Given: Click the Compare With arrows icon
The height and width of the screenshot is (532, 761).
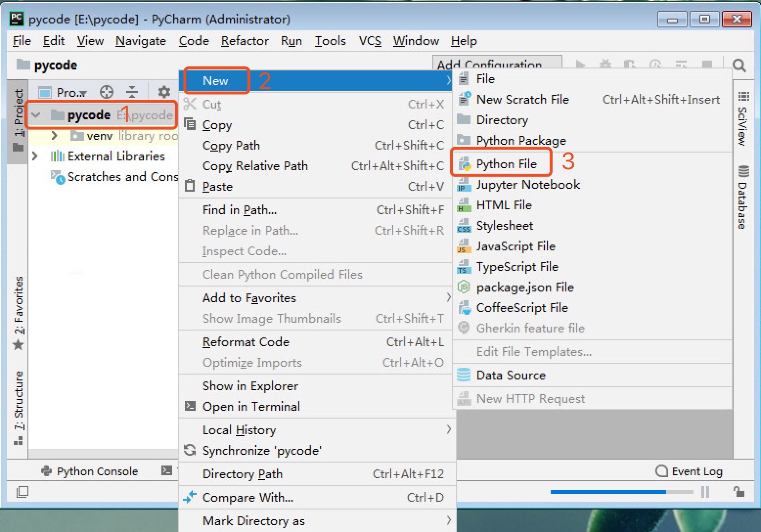Looking at the screenshot, I should coord(190,497).
